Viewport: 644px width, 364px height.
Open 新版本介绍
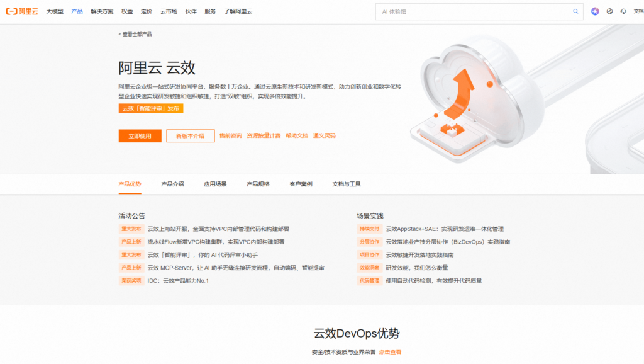click(189, 135)
